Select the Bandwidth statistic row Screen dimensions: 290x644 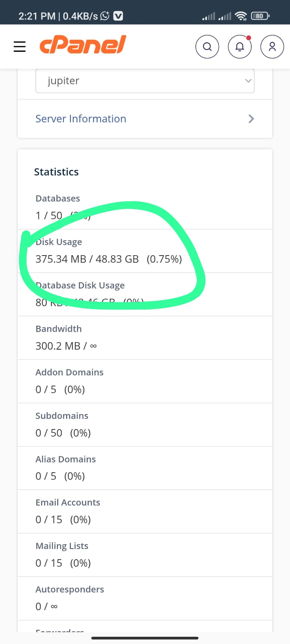coord(145,338)
